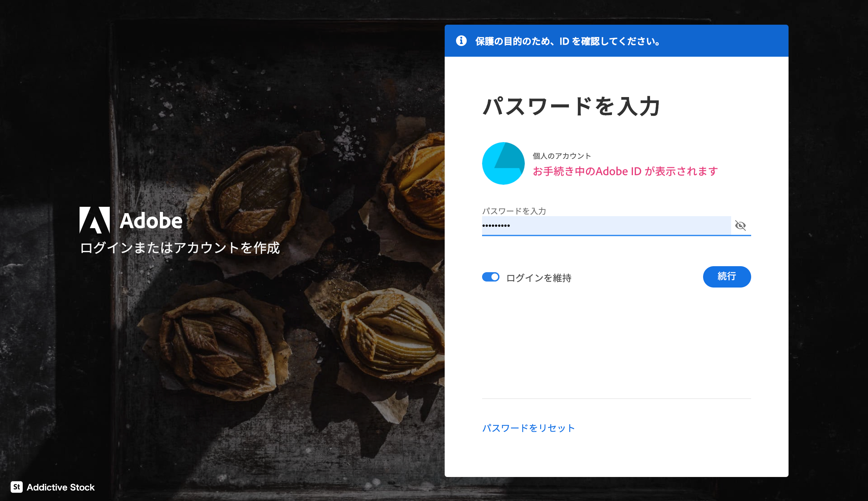Click the 続行 button
The image size is (868, 501).
727,277
